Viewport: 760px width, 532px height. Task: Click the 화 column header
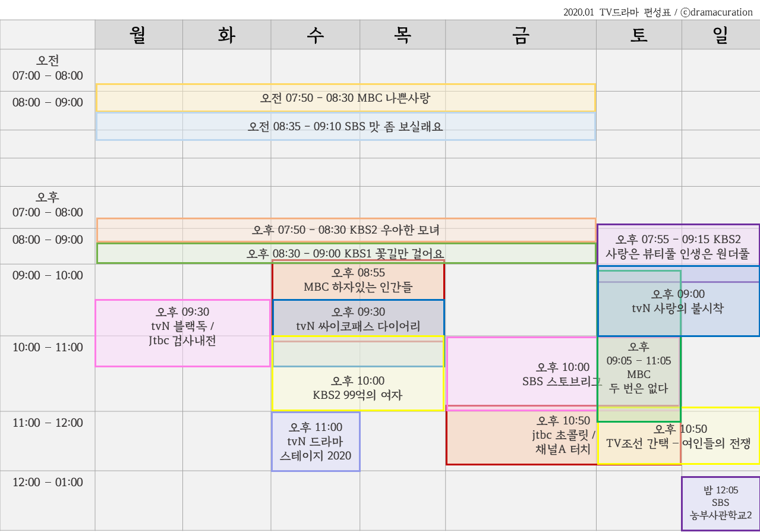[226, 35]
